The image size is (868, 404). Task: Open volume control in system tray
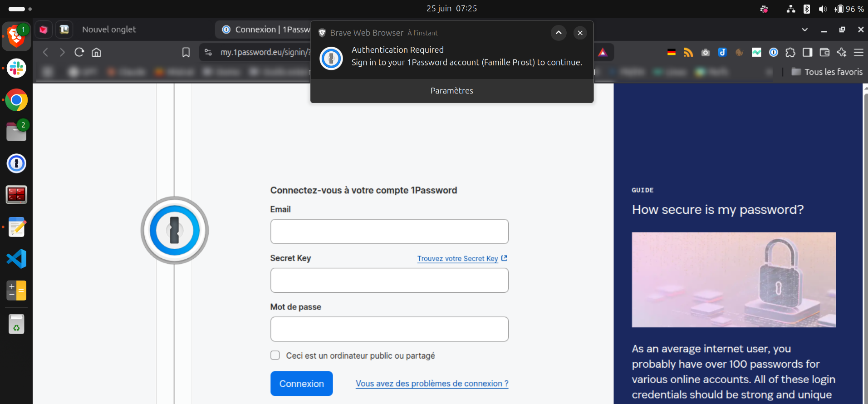(823, 9)
